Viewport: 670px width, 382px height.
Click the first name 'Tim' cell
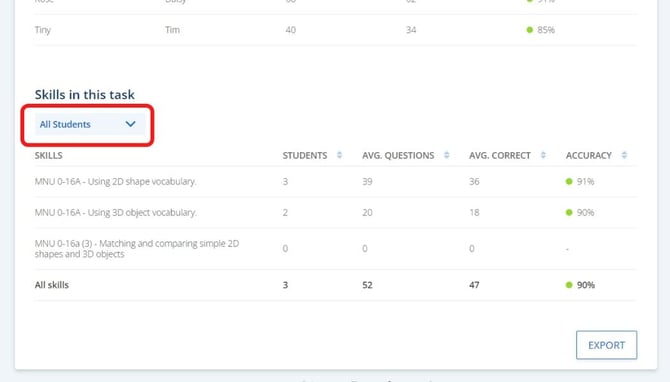[x=173, y=30]
